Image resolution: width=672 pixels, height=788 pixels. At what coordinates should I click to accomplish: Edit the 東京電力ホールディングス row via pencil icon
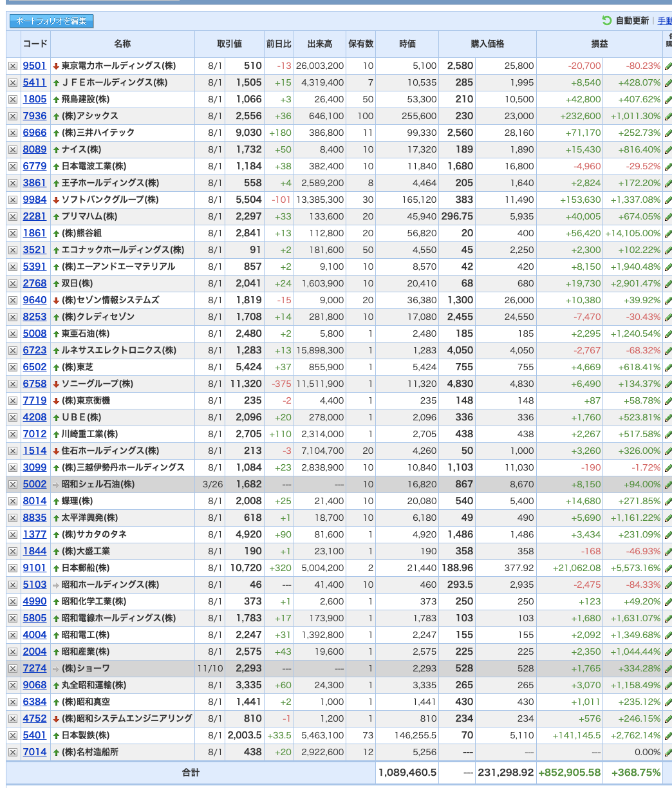668,66
